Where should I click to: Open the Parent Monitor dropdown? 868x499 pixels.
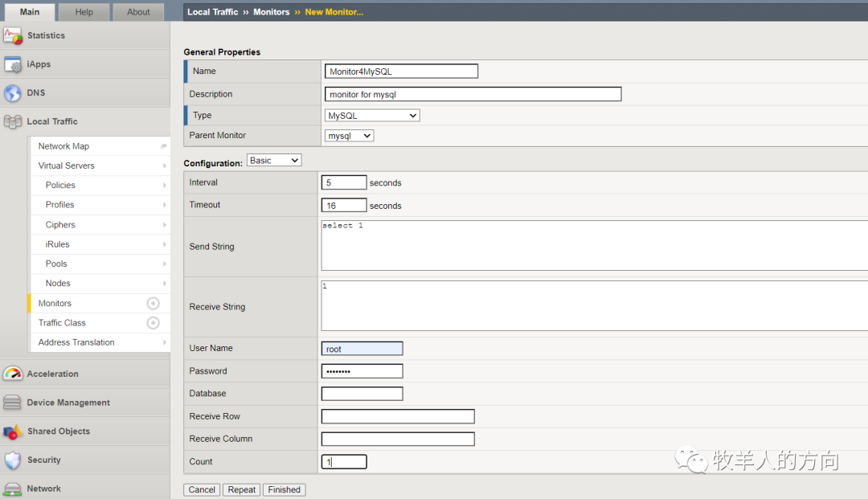tap(349, 136)
